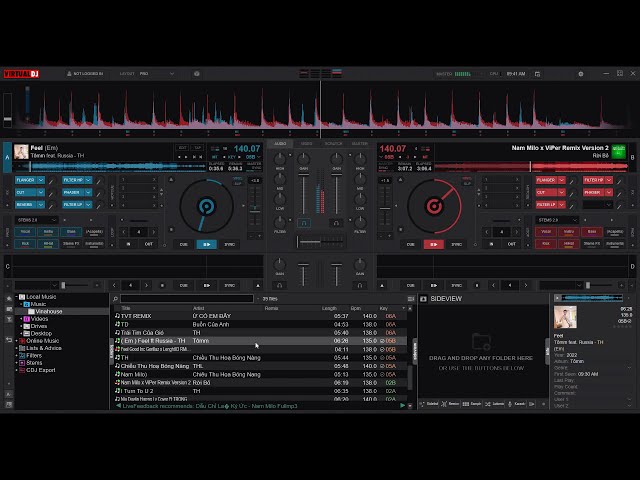
Task: Sort the browser by the Bpm column
Action: pos(356,308)
